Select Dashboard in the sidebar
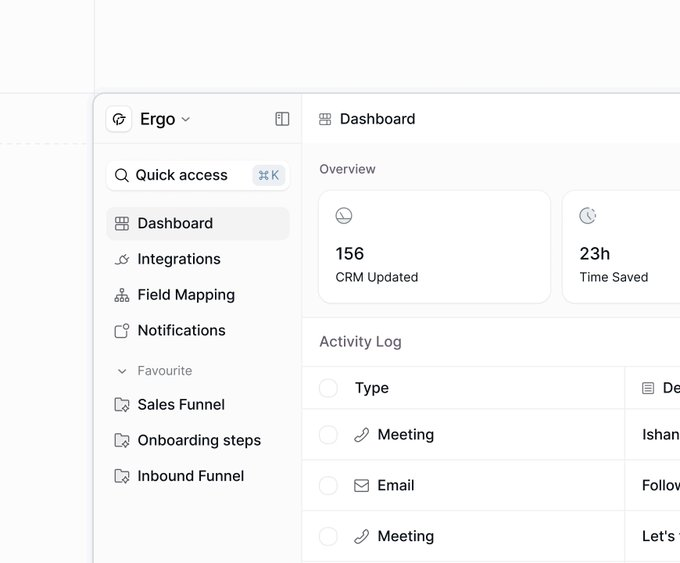This screenshot has width=680, height=563. coord(198,223)
